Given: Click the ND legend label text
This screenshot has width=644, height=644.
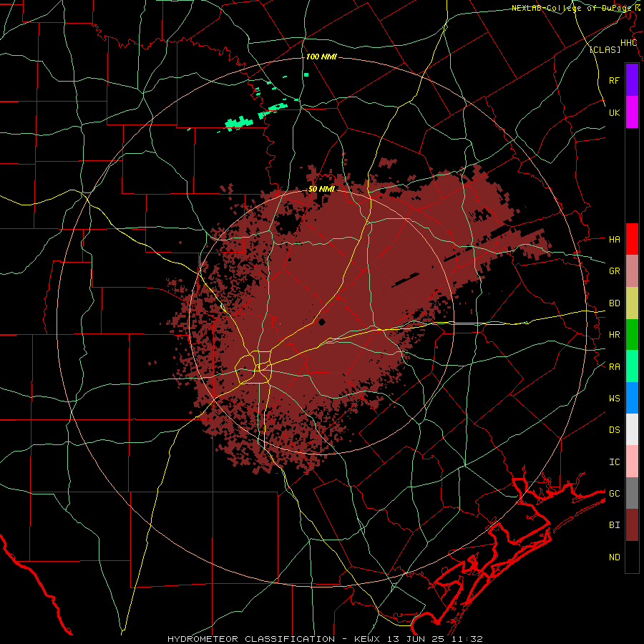Looking at the screenshot, I should pyautogui.click(x=614, y=557).
